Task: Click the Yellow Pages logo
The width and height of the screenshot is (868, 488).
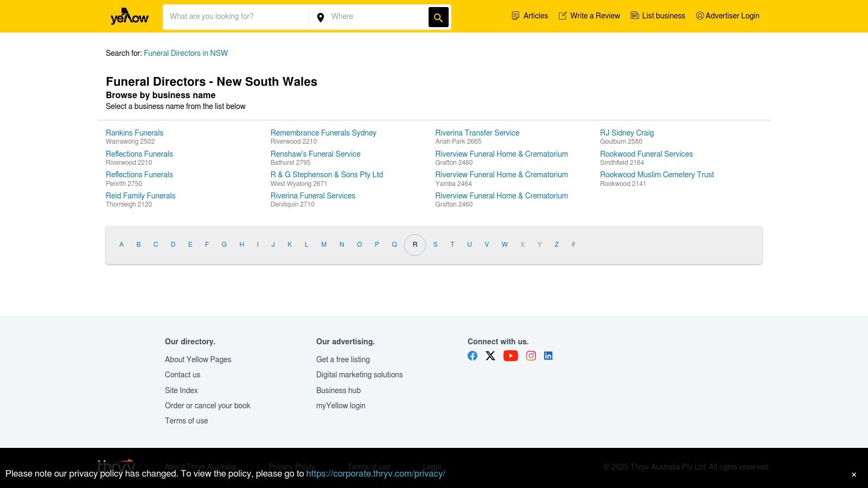Action: (x=128, y=16)
